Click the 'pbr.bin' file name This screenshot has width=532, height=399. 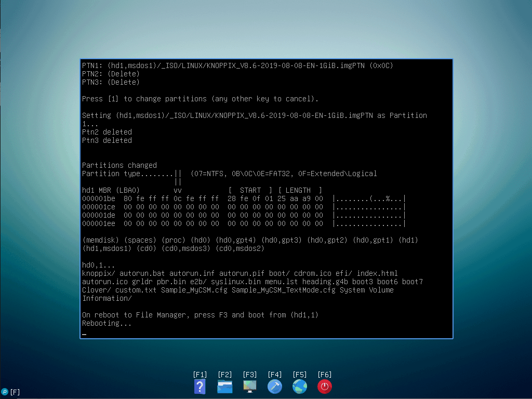coord(171,282)
